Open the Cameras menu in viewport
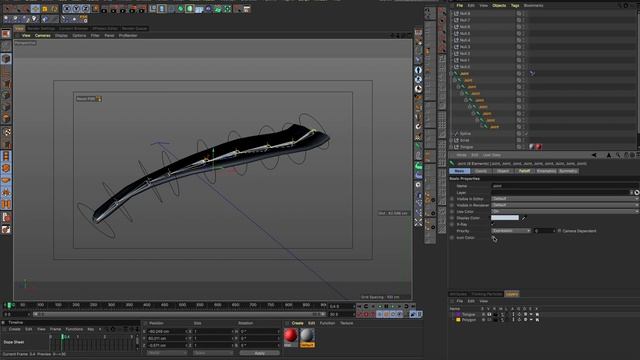Screen dimensions: 640x360 [x=42, y=36]
